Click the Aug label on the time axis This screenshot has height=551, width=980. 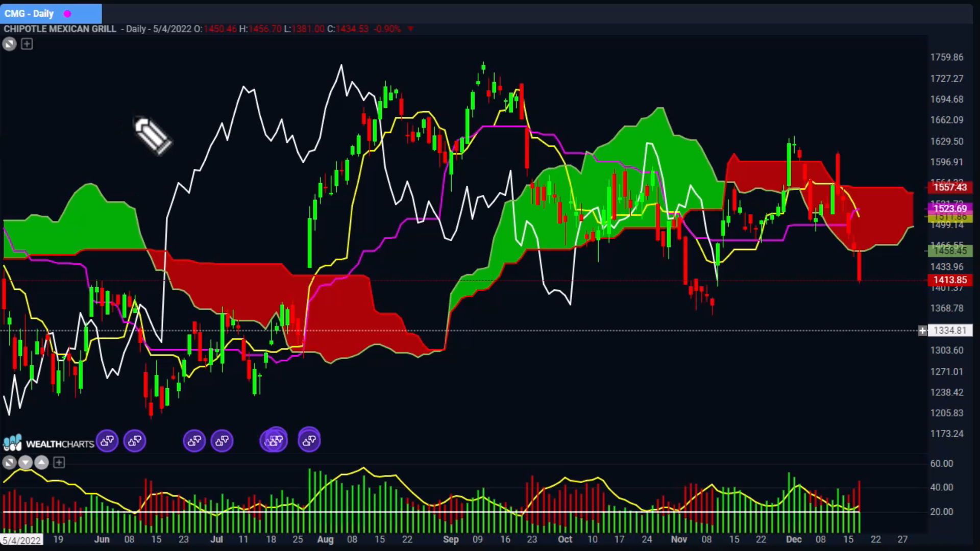pos(325,539)
